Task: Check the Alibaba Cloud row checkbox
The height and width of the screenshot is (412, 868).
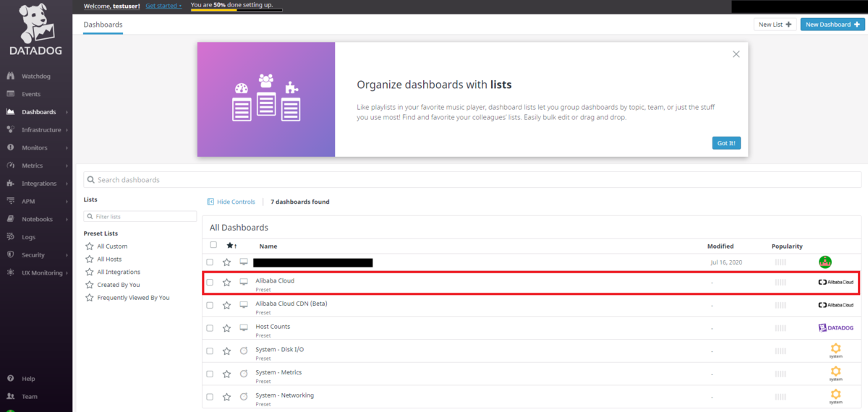Action: coord(210,282)
